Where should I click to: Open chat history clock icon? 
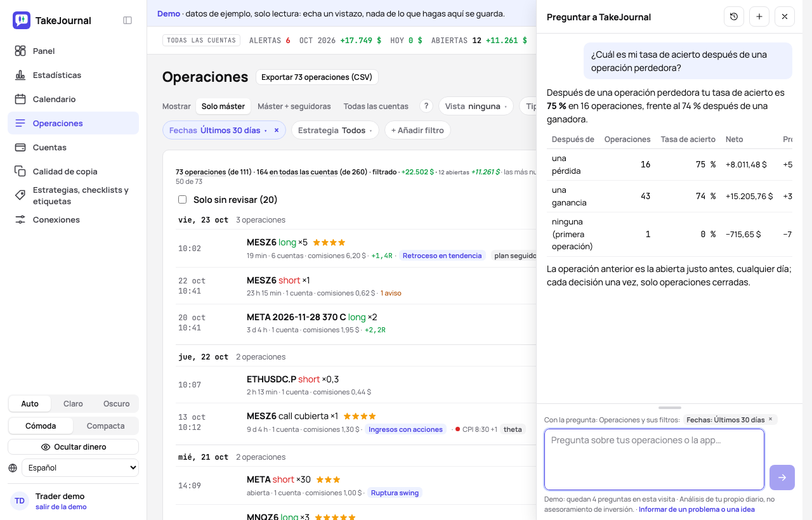coord(734,16)
